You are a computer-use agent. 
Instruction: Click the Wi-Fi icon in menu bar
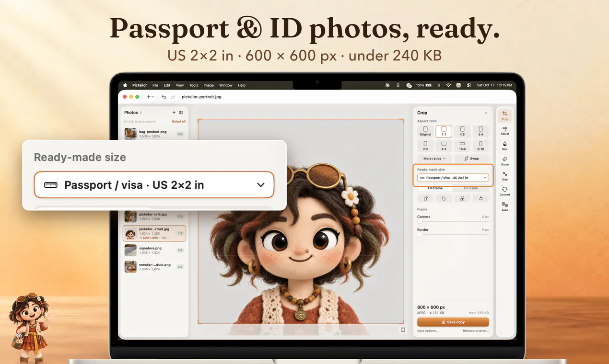(x=448, y=85)
